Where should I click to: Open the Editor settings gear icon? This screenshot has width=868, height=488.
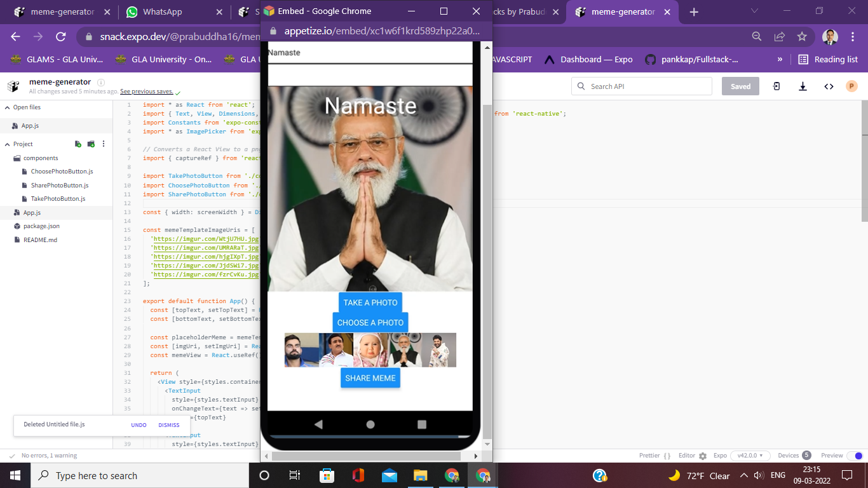point(702,456)
